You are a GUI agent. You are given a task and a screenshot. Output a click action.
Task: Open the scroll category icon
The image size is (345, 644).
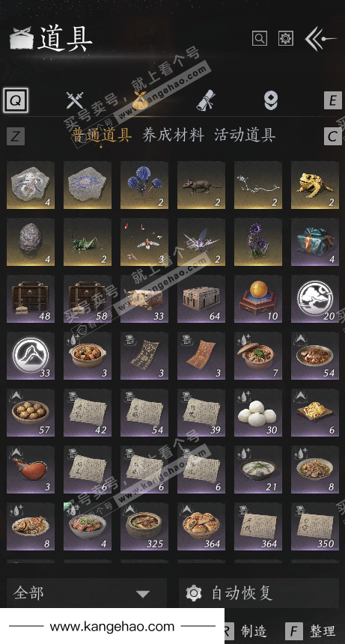[x=206, y=100]
